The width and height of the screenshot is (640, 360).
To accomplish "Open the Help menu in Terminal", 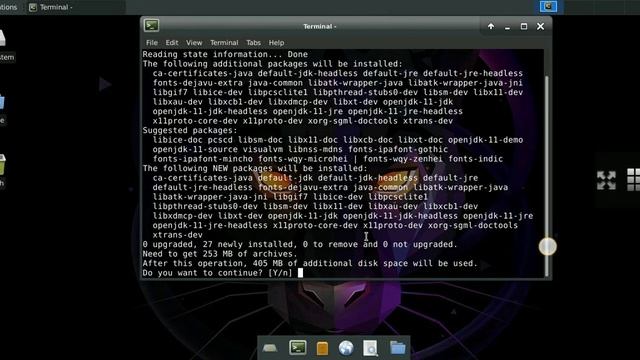I will point(276,43).
